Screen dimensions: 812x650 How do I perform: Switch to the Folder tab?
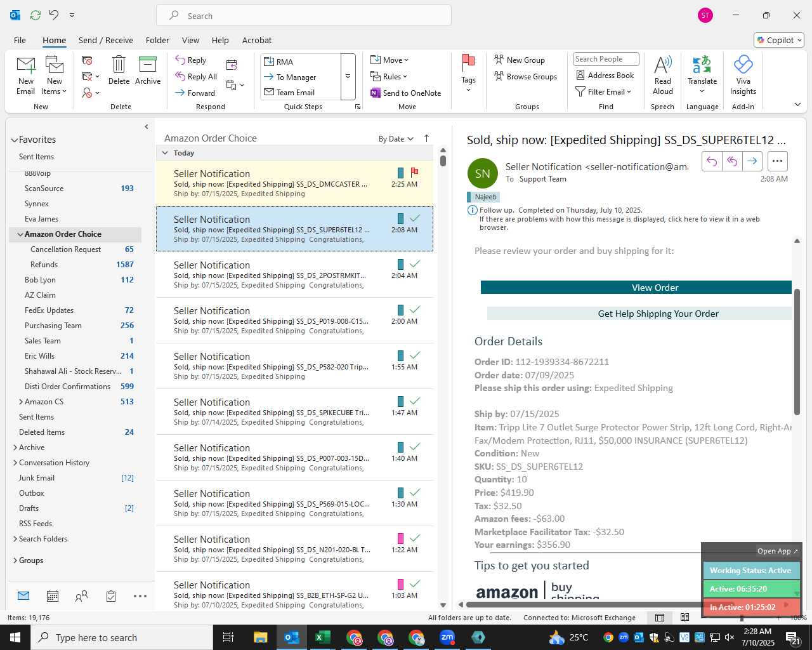point(157,40)
